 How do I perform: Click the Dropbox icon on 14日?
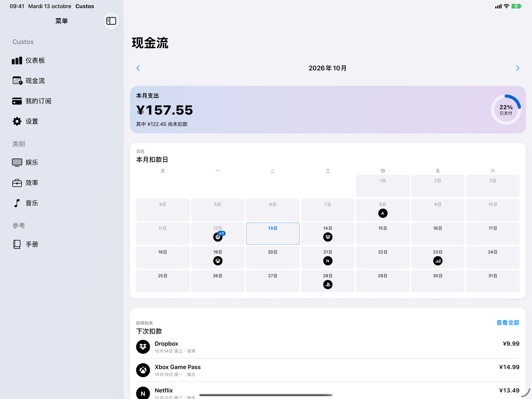click(x=328, y=237)
